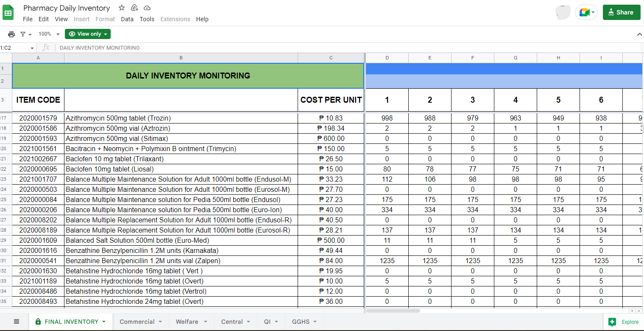644x331 pixels.
Task: Open the View only mode dropdown
Action: [x=88, y=34]
